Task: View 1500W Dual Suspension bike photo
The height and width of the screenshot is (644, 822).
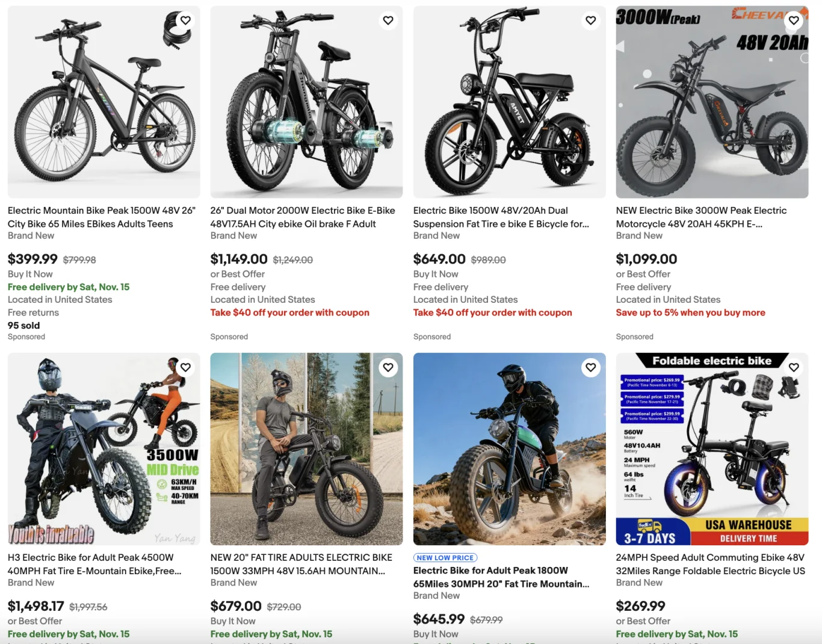Action: [x=509, y=102]
